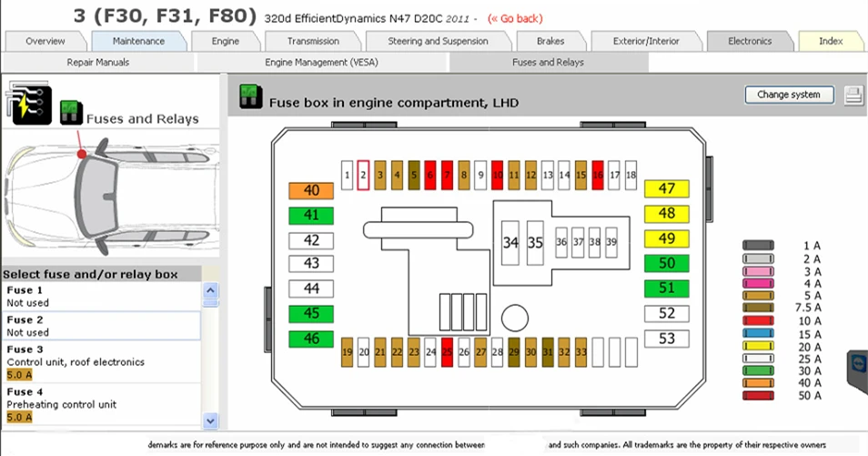
Task: Click red fuse 10 in top row
Action: click(497, 175)
